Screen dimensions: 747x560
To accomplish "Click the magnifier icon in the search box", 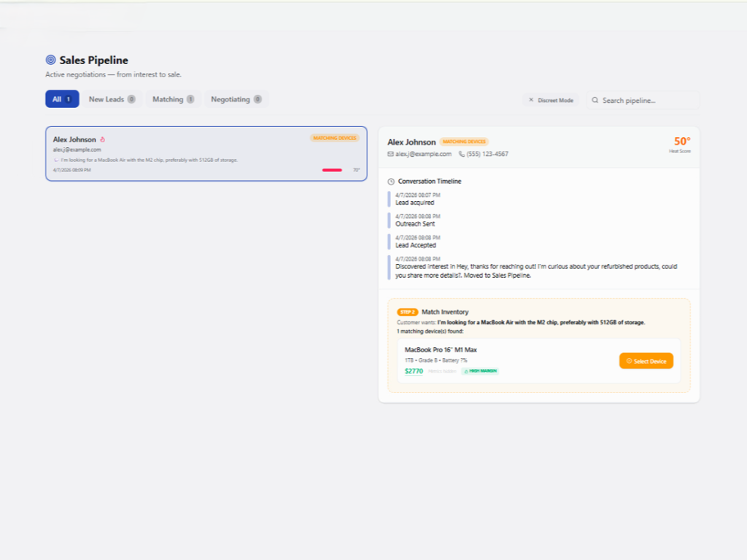I will 595,100.
